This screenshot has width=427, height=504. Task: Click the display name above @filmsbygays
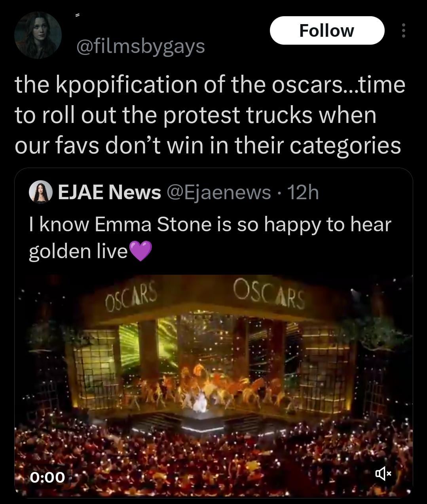(78, 15)
